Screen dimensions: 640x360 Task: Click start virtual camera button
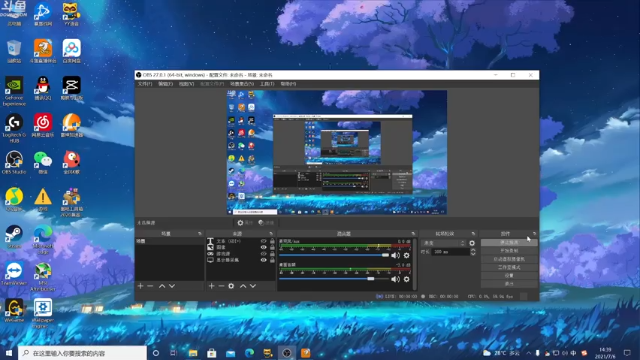pos(509,259)
